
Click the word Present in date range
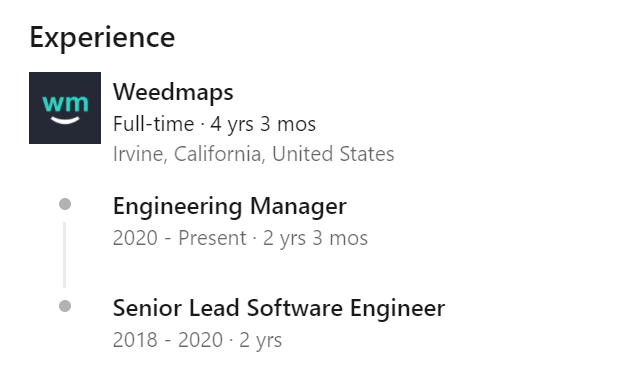pyautogui.click(x=212, y=238)
